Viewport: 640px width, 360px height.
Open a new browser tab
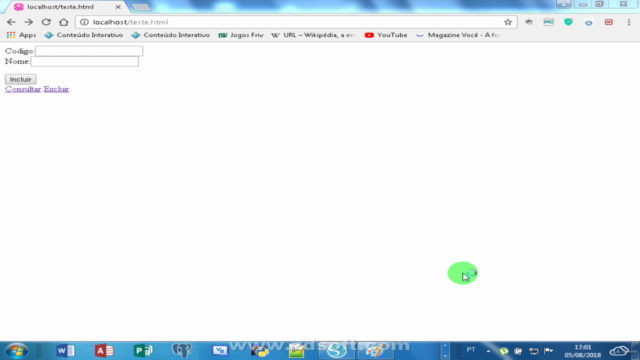(x=141, y=7)
